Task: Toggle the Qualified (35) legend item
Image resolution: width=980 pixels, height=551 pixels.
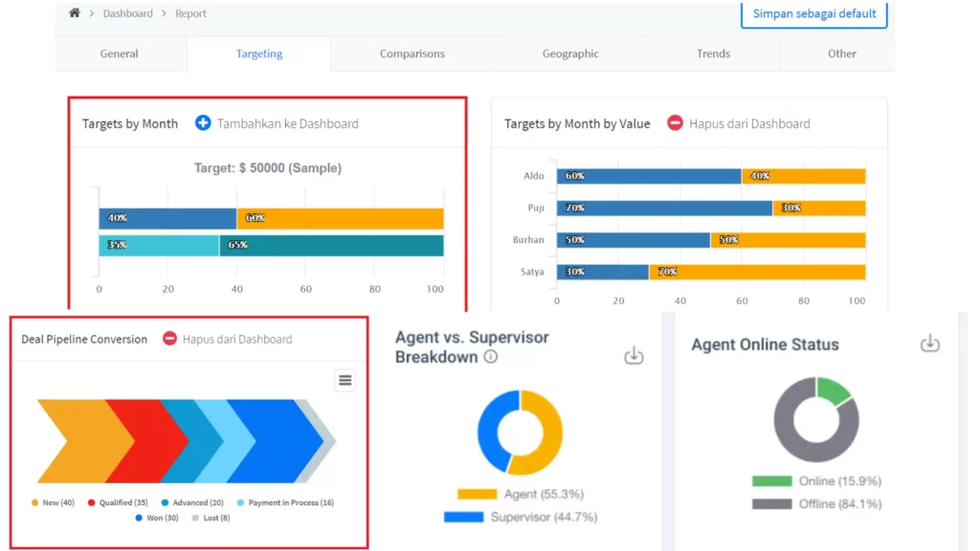Action: click(118, 502)
